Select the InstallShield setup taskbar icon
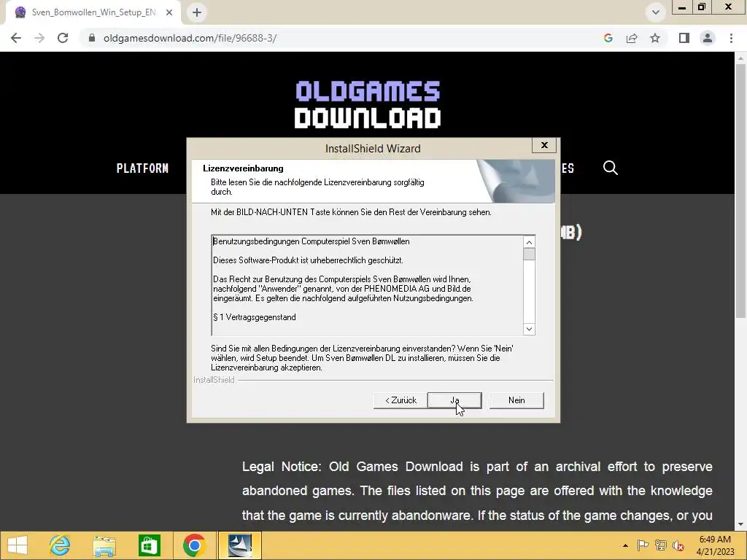747x560 pixels. coord(239,545)
